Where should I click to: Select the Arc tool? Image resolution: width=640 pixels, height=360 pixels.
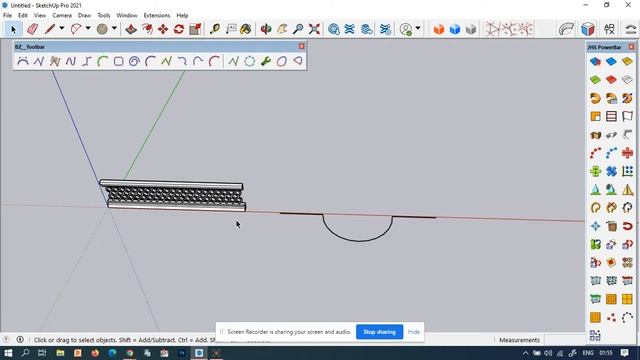[x=76, y=29]
